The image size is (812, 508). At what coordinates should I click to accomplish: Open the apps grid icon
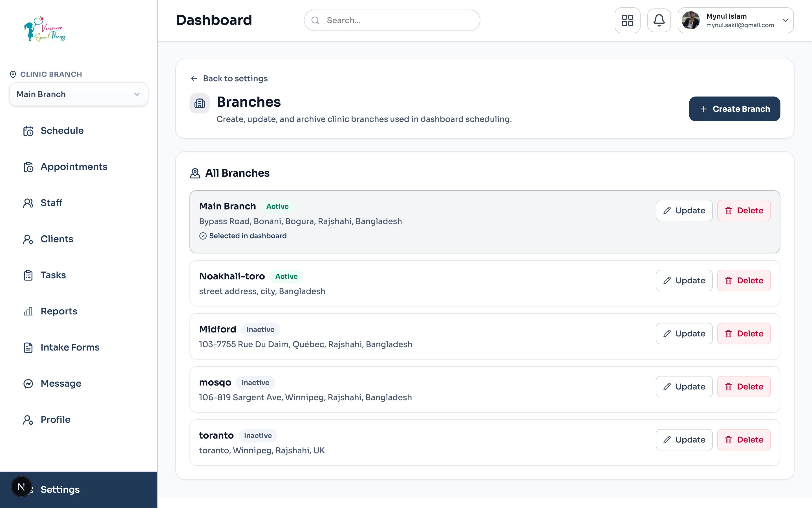pos(627,20)
